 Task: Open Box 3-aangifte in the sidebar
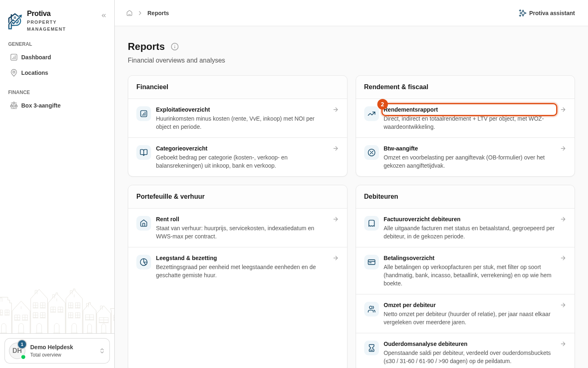(57, 105)
